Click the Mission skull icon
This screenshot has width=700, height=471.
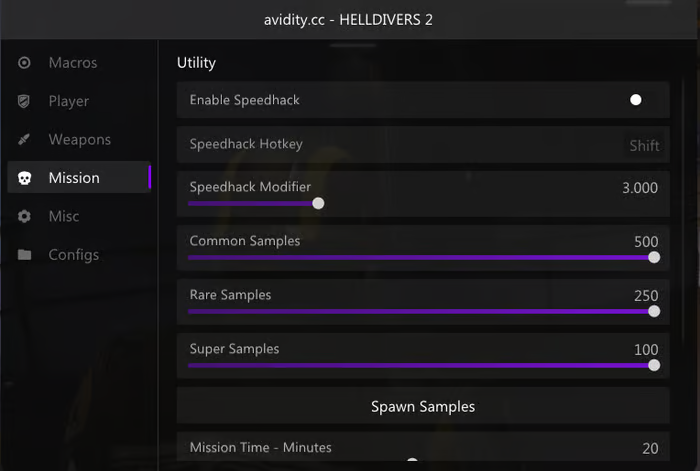click(x=25, y=178)
